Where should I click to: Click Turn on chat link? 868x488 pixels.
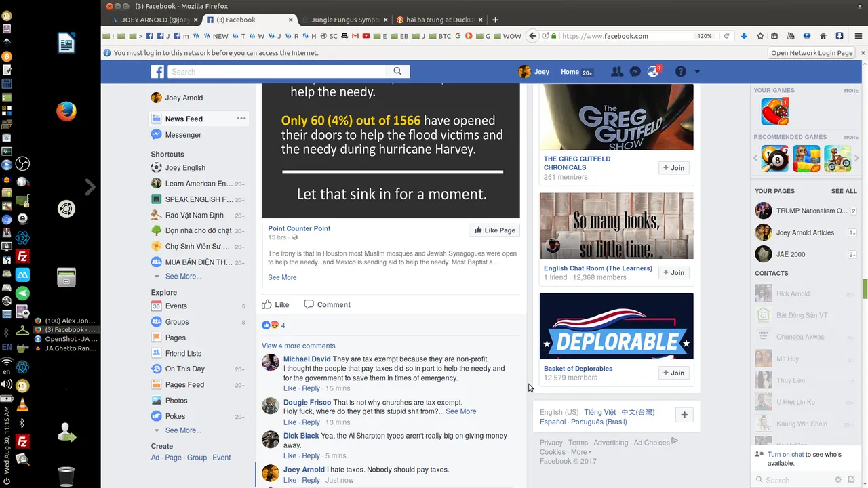pos(785,455)
